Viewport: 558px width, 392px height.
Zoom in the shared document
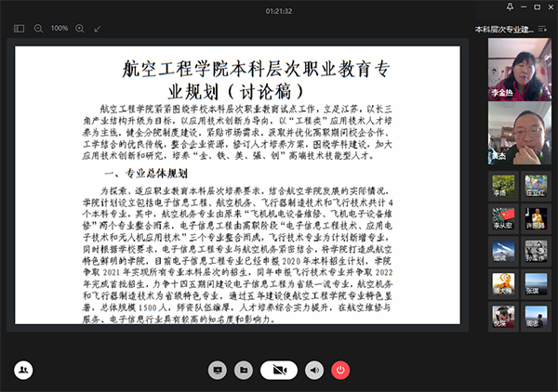(80, 29)
